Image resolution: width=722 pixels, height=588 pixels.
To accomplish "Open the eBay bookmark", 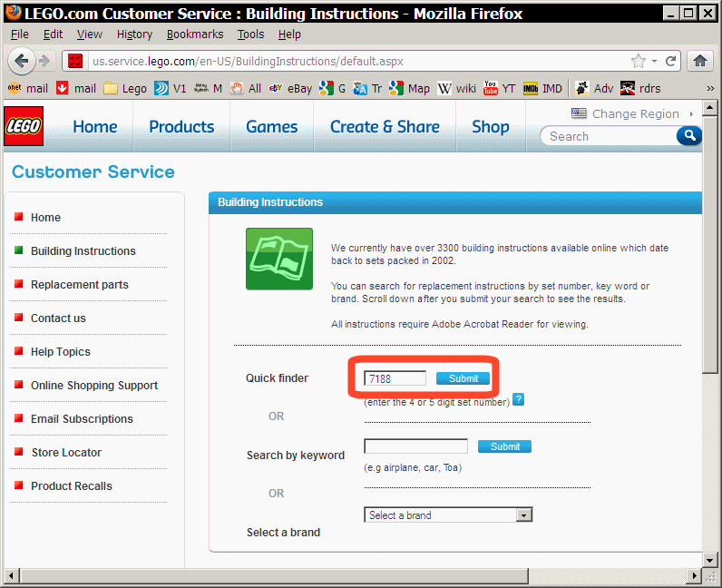I will [x=290, y=88].
